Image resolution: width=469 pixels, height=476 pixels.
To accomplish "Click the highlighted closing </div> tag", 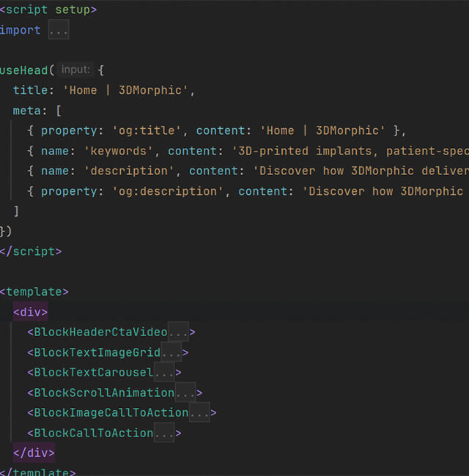I will (34, 453).
